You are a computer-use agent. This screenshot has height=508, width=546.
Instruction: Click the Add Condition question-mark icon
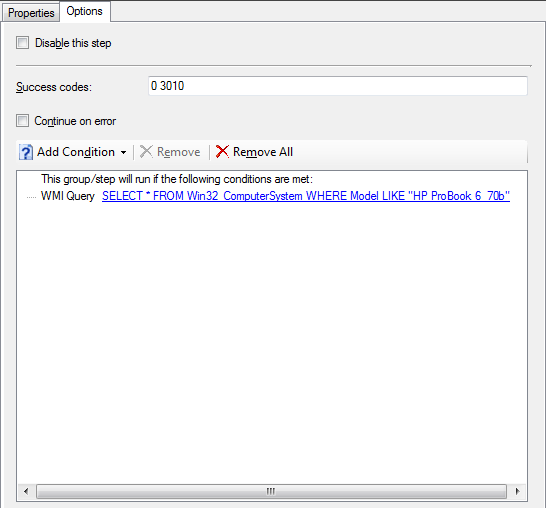pos(26,152)
